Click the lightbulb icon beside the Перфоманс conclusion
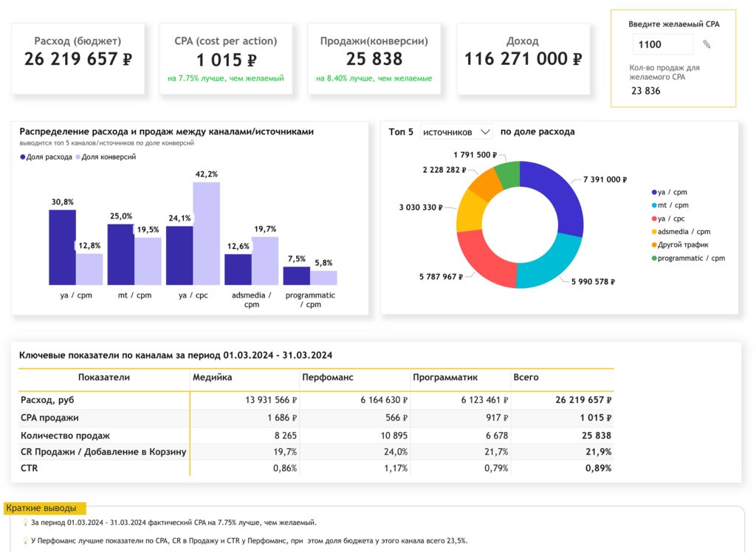This screenshot has height=553, width=756. tap(25, 540)
